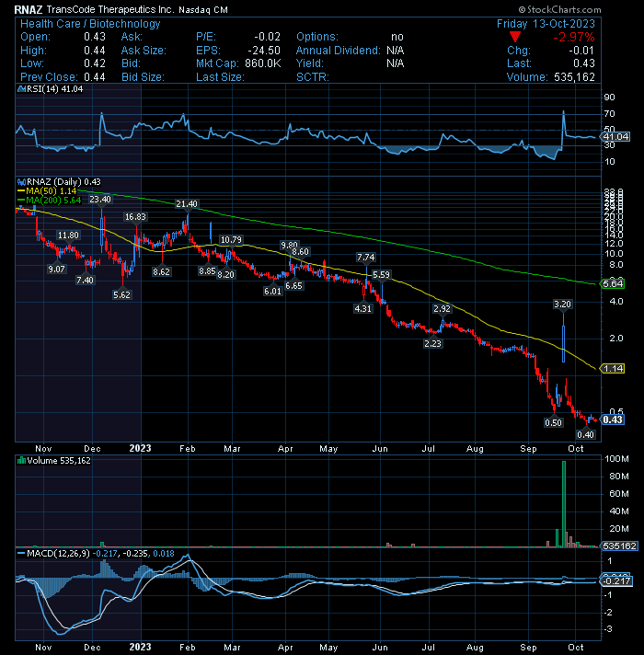Viewport: 644px width, 655px height.
Task: Click the MACD(12,26,9) blue legend line
Action: pyautogui.click(x=21, y=554)
